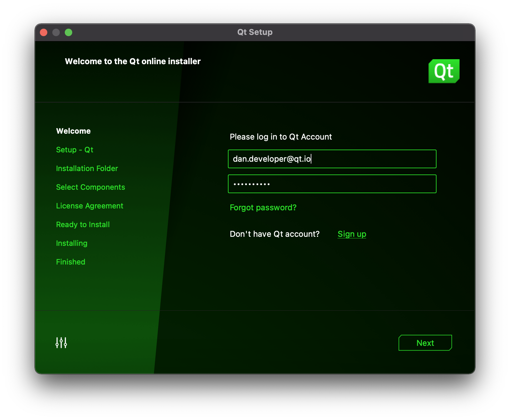Screen dimensions: 510x420
Task: Choose the License Agreement step
Action: [x=89, y=206]
